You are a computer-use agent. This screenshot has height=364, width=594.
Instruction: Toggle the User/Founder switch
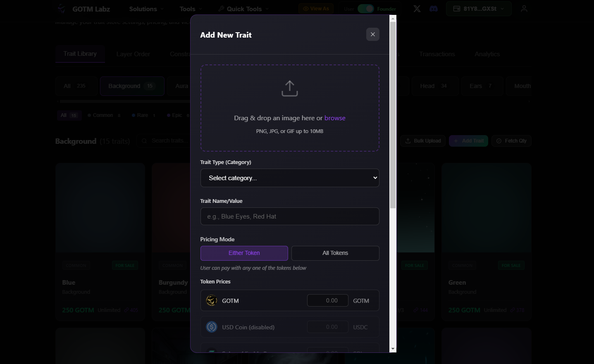tap(365, 9)
